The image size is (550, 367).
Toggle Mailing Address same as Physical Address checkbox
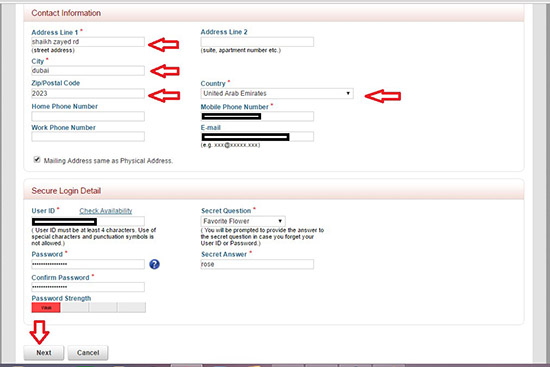click(x=37, y=160)
